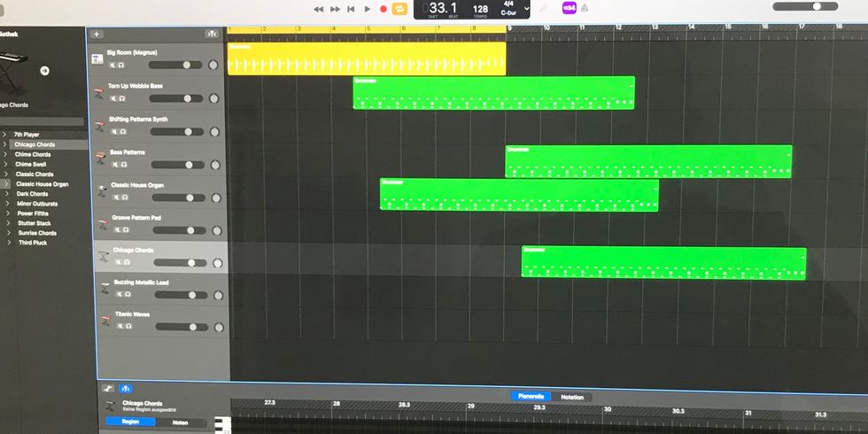Image resolution: width=868 pixels, height=434 pixels.
Task: Switch editor to Pianorolle tab
Action: tap(531, 397)
